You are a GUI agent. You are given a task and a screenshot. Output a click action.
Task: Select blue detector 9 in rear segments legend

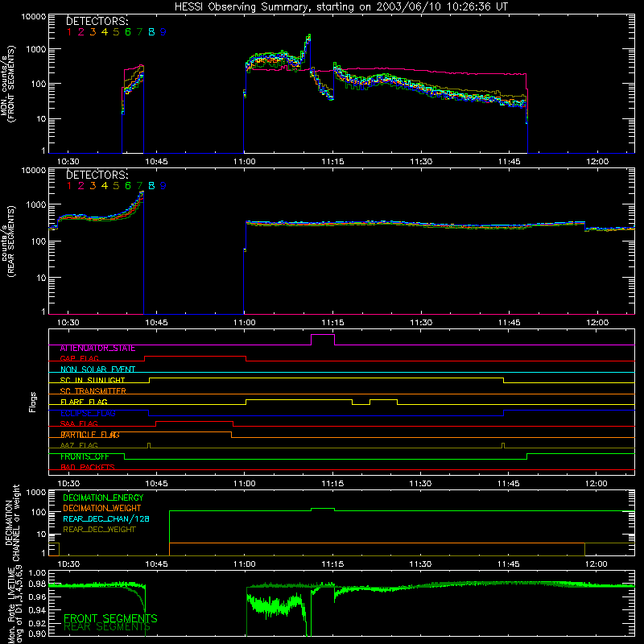[x=163, y=186]
